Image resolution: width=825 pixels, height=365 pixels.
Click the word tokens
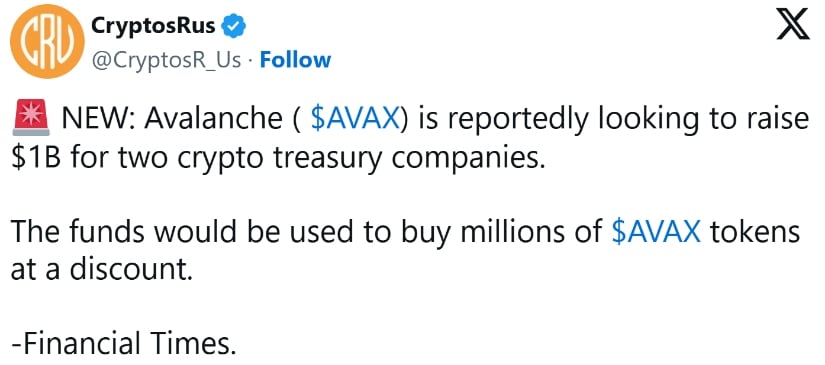tap(755, 232)
